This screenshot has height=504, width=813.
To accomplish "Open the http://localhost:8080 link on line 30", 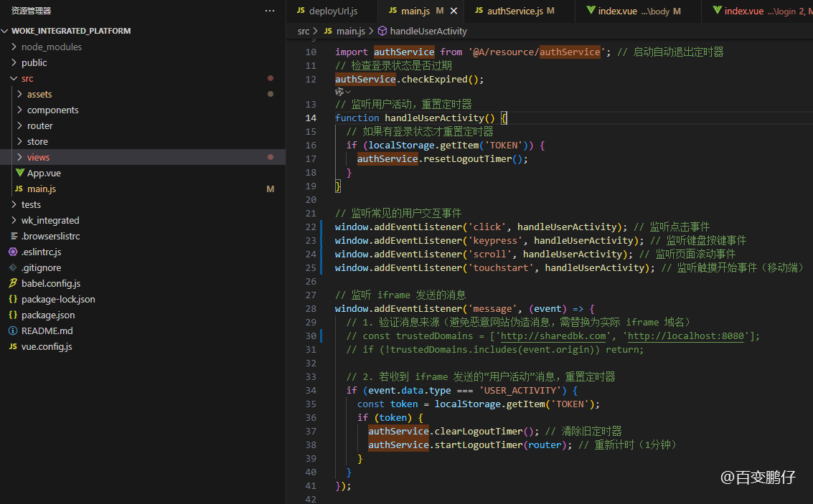I will coord(686,336).
